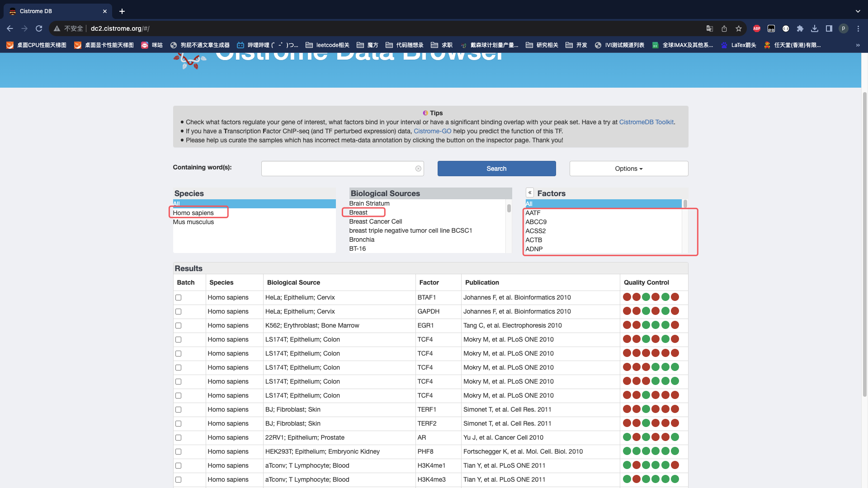
Task: Click first green dot in AR row
Action: coord(627,437)
